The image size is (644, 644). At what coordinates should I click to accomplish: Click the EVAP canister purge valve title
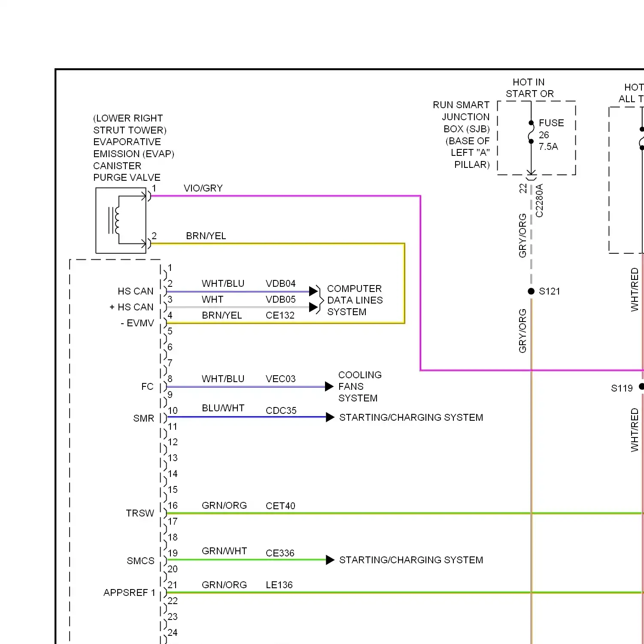pyautogui.click(x=134, y=148)
